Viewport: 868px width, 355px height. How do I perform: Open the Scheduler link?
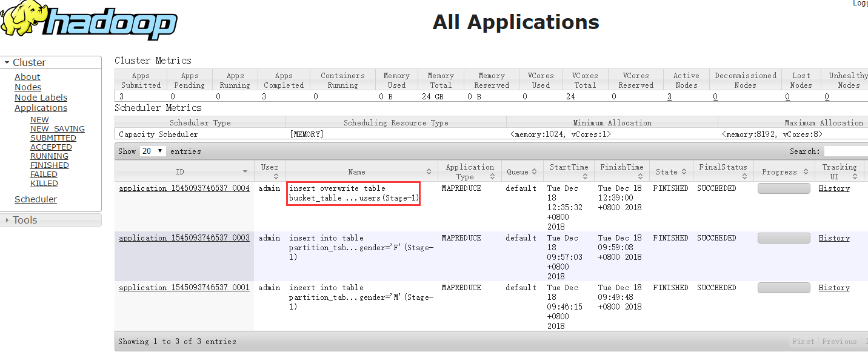point(36,199)
